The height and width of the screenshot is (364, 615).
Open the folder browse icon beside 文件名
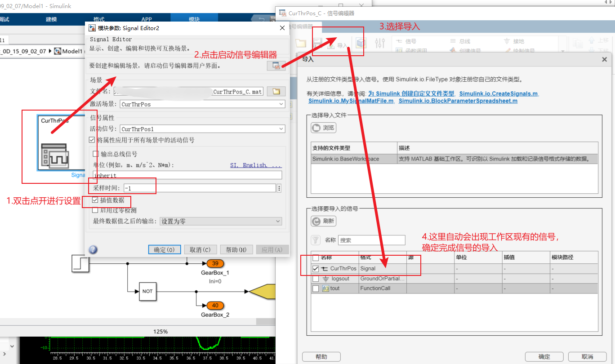(276, 91)
